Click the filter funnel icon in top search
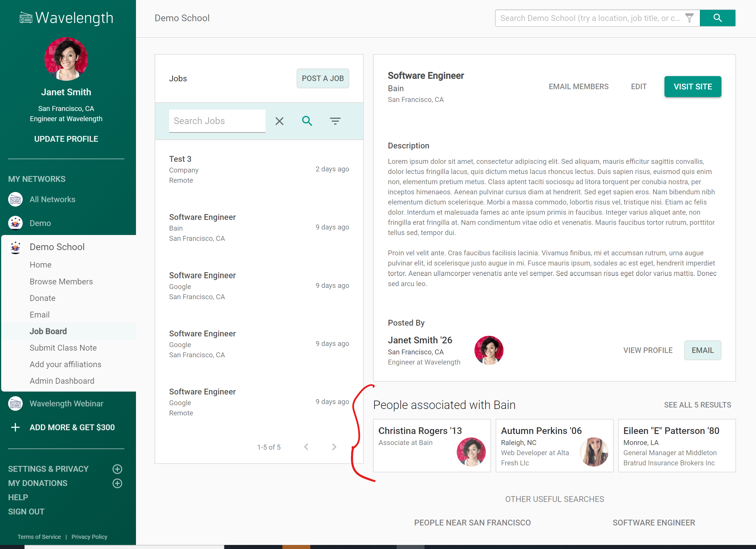The height and width of the screenshot is (549, 756). click(689, 18)
